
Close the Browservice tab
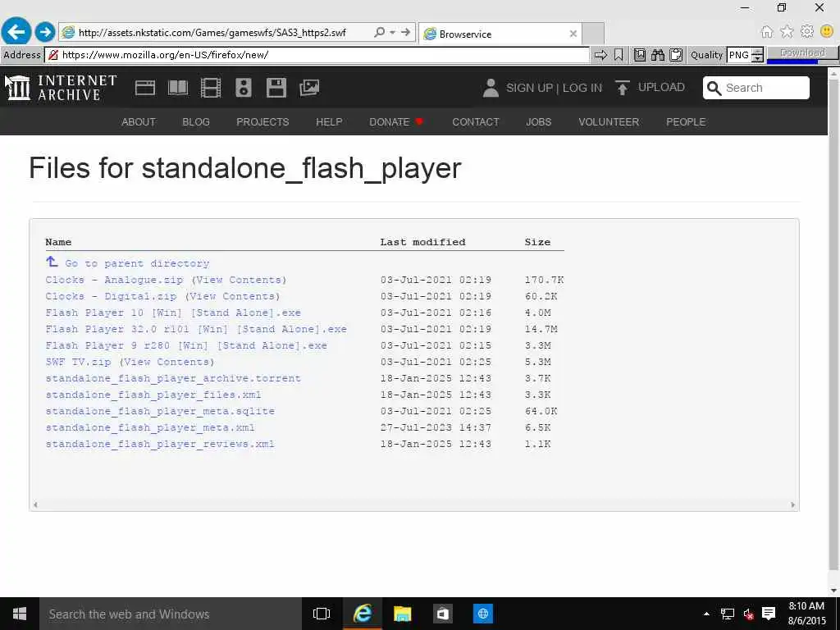pyautogui.click(x=573, y=34)
